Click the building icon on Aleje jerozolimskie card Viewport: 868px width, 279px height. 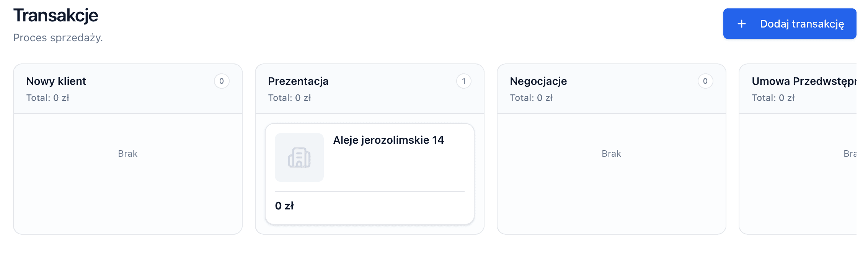coord(299,157)
